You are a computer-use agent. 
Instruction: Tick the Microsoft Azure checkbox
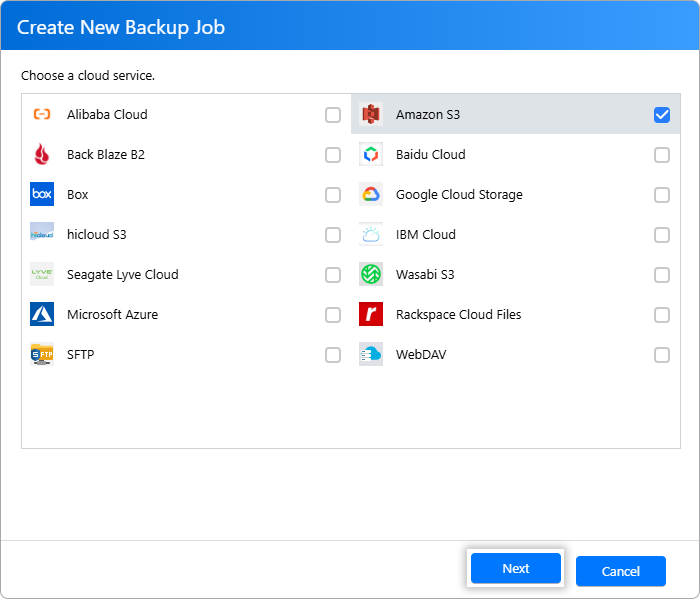pos(333,315)
